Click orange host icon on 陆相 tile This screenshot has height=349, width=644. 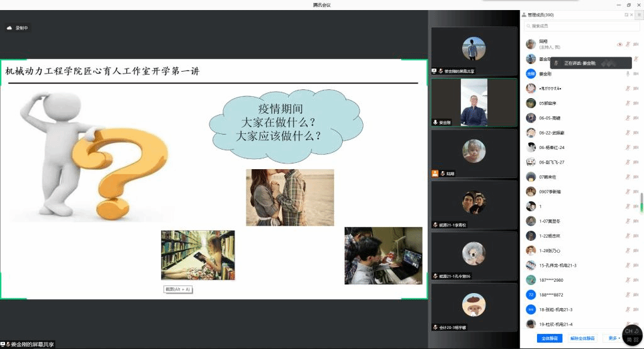[435, 174]
